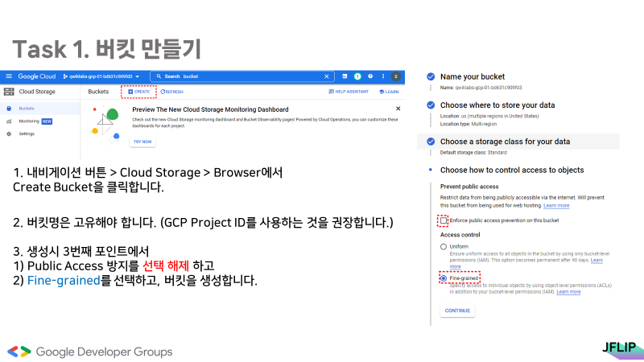644x362 pixels.
Task: Open Monitoring in the sidebar
Action: (x=29, y=121)
